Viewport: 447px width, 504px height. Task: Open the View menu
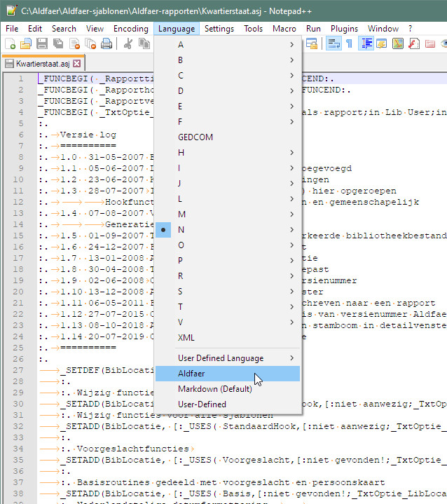(x=95, y=29)
